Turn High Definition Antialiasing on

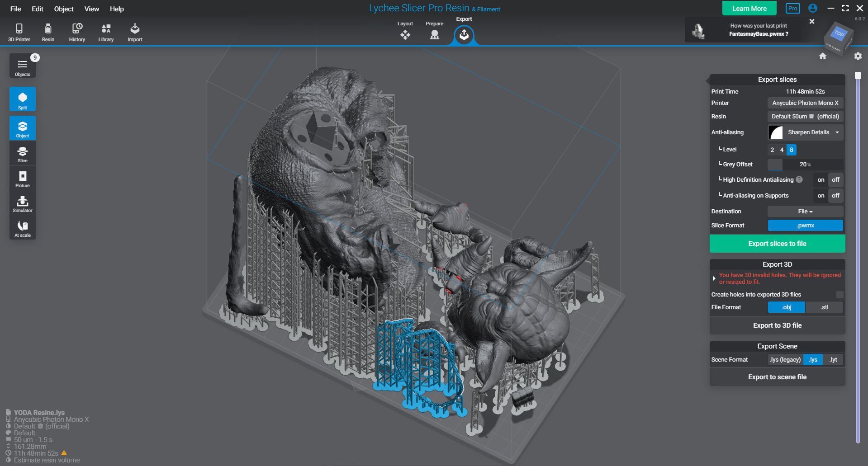(x=821, y=179)
